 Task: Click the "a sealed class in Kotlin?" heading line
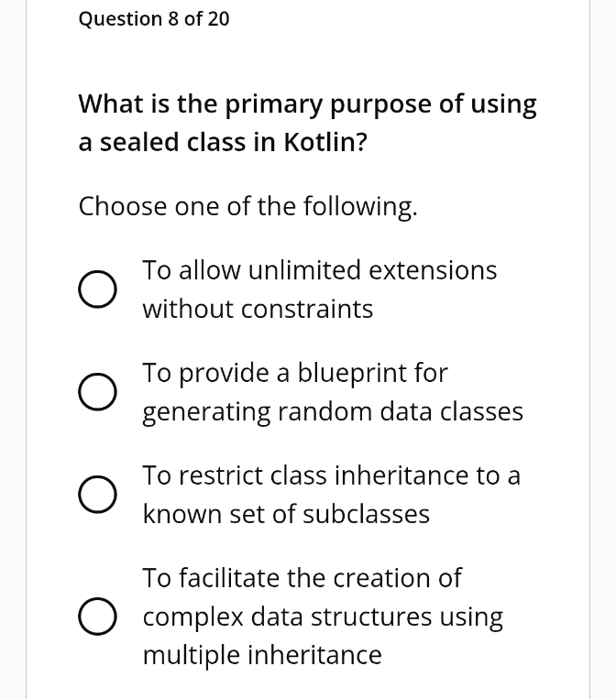tap(223, 142)
